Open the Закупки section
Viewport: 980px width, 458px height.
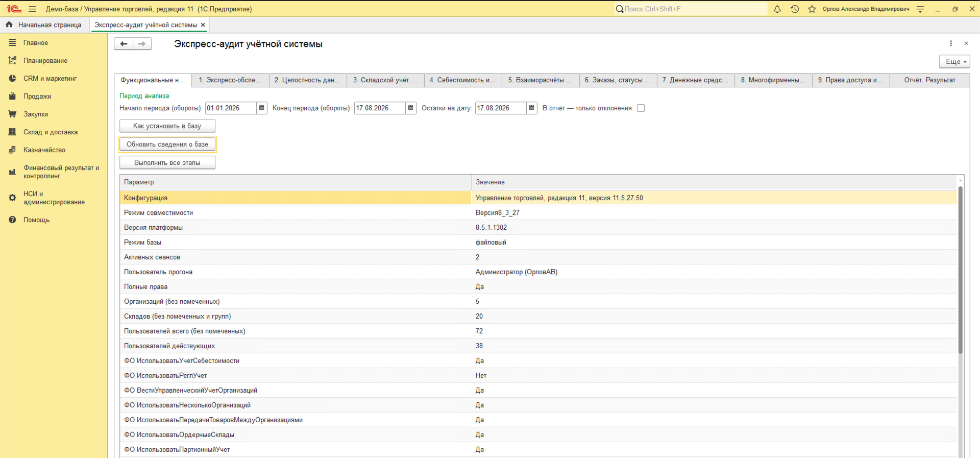(54, 114)
